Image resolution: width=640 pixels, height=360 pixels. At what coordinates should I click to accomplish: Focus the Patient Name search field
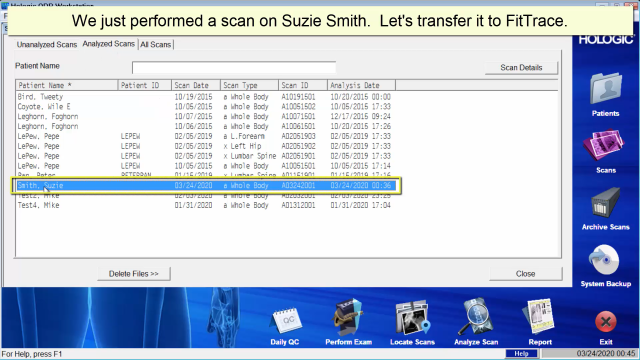tap(234, 68)
